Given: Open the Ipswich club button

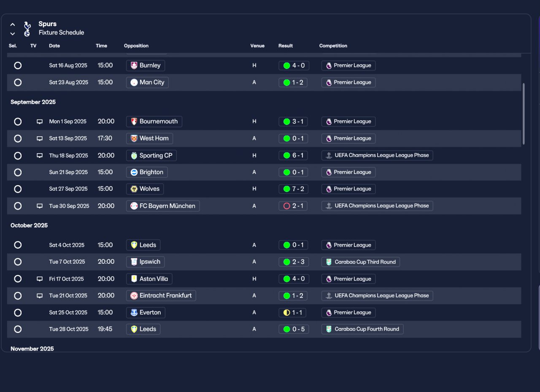Looking at the screenshot, I should [x=145, y=262].
